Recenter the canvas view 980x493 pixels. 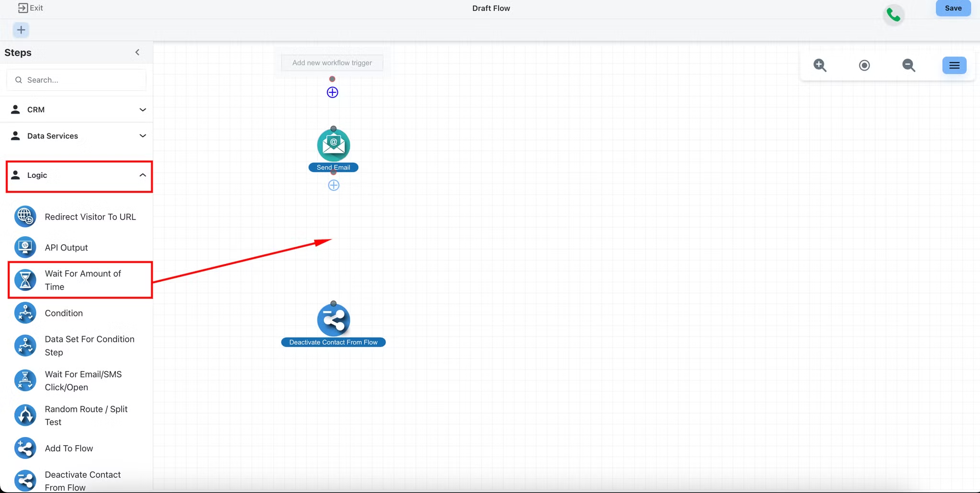coord(864,66)
